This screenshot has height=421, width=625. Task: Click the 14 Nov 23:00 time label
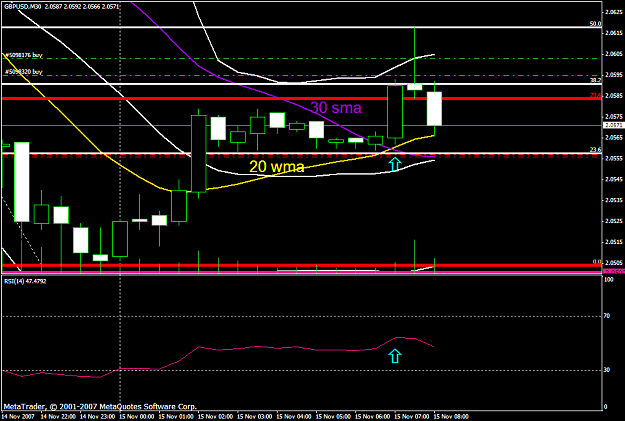tap(97, 417)
